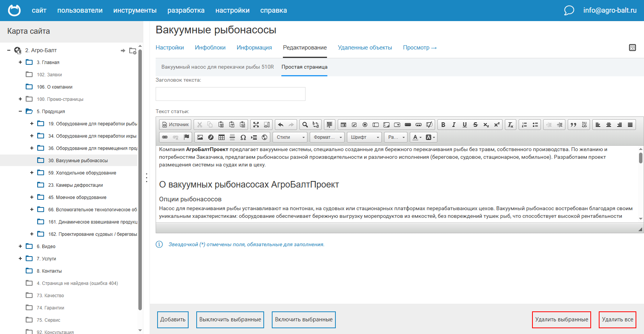Image resolution: width=644 pixels, height=334 pixels.
Task: Click Удалить выбранные button
Action: point(562,320)
